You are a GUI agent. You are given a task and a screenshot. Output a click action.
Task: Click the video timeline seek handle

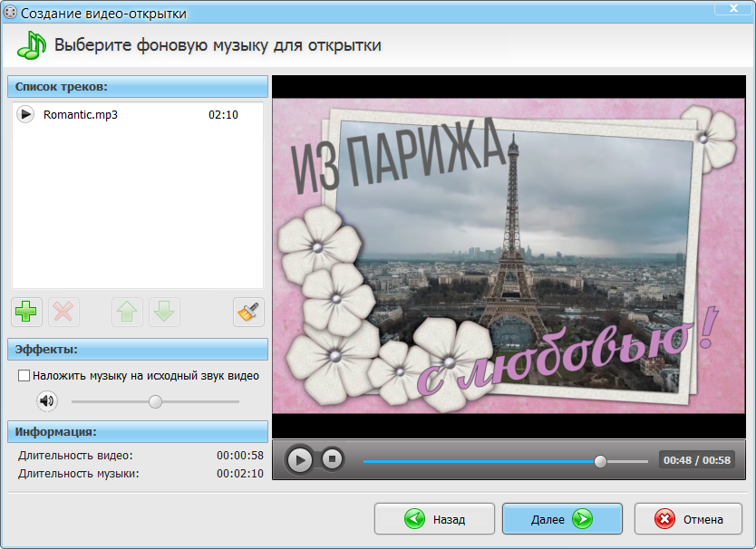click(600, 461)
